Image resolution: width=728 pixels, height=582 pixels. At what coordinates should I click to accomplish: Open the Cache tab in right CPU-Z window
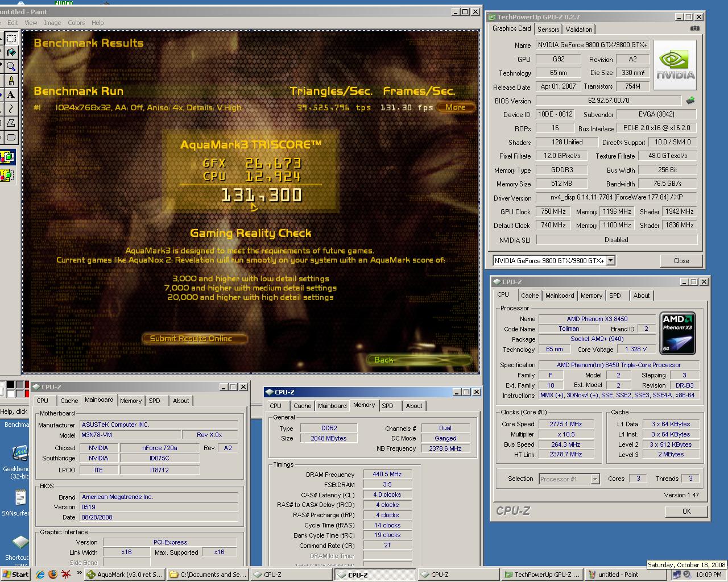(x=530, y=296)
